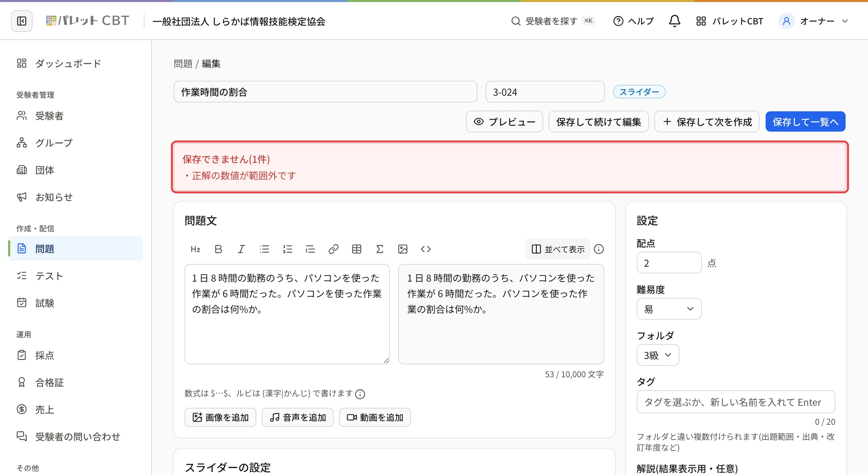
Task: Open テスト in the sidebar
Action: (x=76, y=276)
